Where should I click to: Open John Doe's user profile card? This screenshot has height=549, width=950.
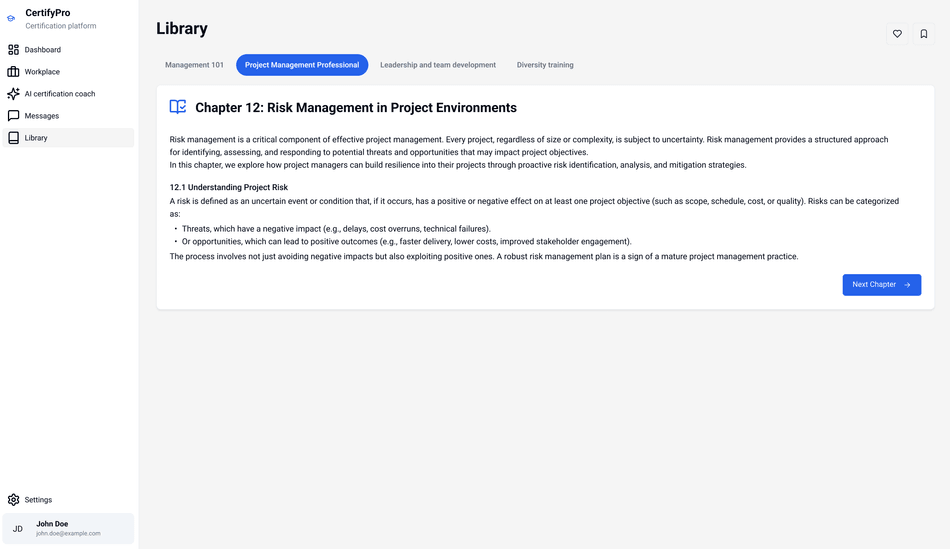[68, 528]
